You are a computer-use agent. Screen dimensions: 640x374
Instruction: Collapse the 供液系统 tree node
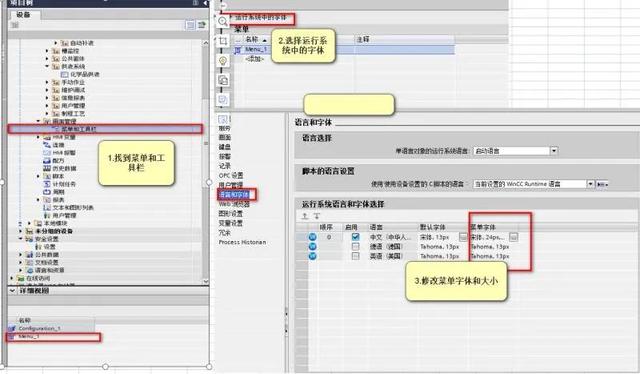tap(47, 66)
